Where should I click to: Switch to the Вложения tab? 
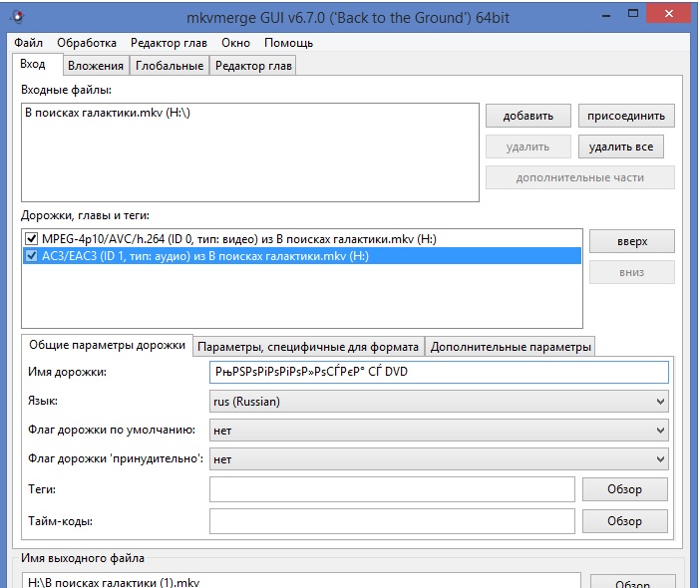96,66
